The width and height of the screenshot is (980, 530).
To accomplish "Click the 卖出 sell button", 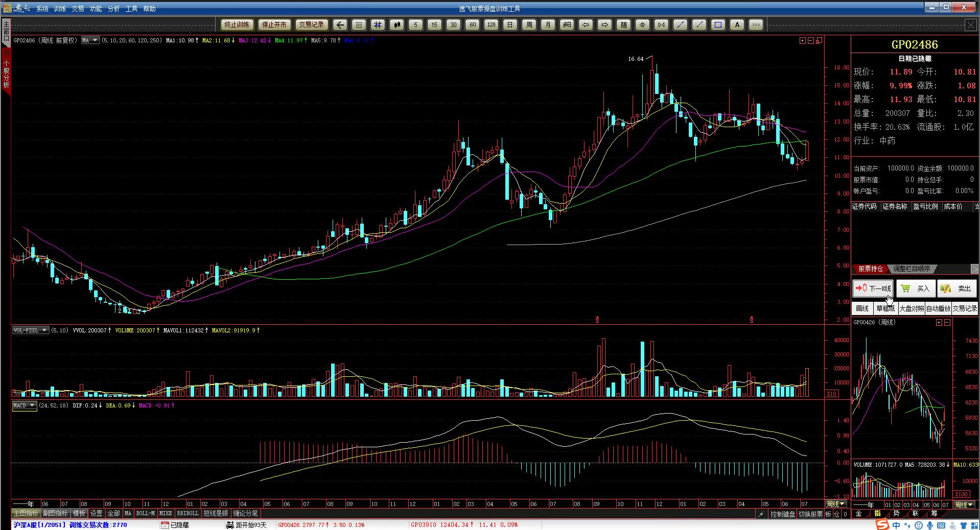I will pos(957,288).
